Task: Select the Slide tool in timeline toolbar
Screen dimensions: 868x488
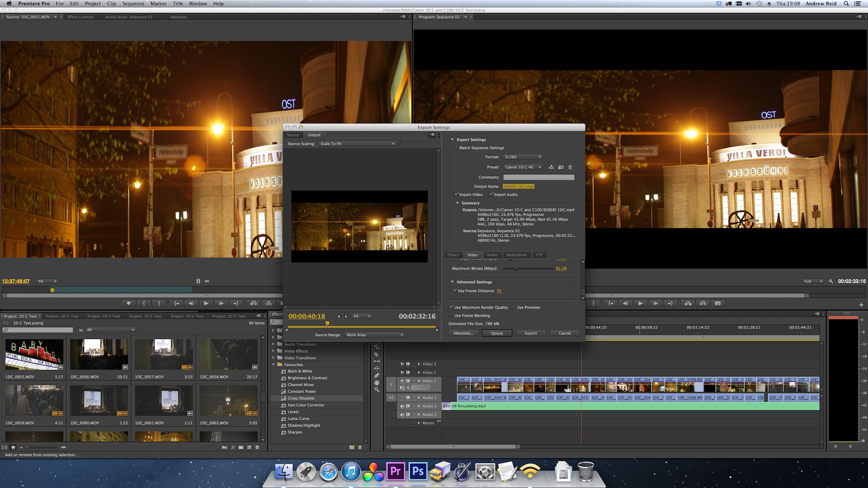Action: [x=377, y=368]
